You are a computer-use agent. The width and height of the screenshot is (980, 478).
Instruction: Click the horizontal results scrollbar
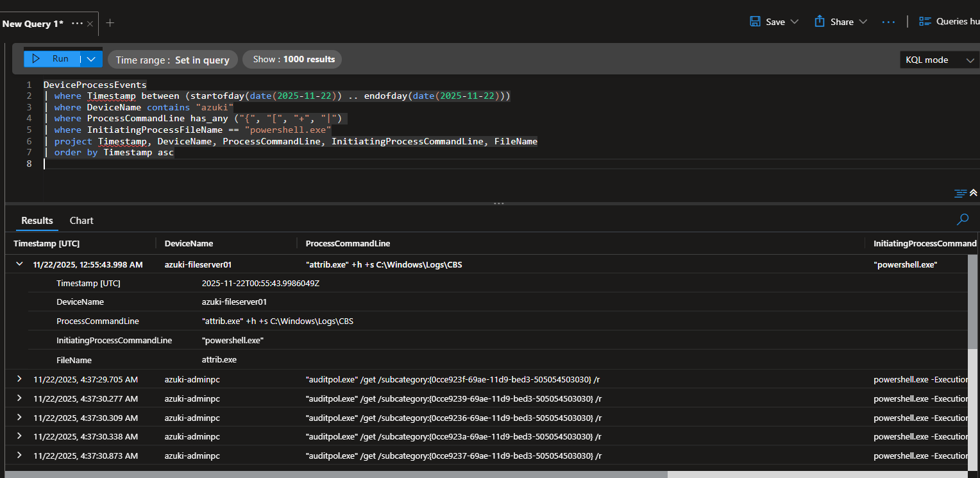(335, 475)
